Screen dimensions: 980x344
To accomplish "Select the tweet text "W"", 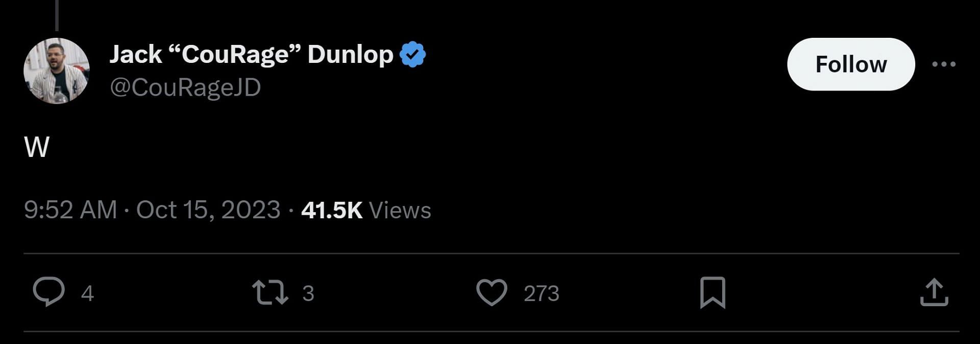I will pyautogui.click(x=37, y=147).
